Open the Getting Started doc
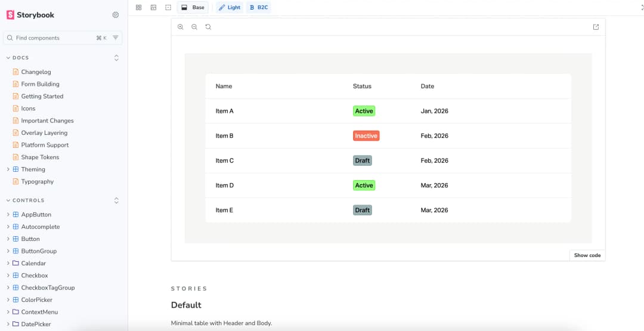This screenshot has width=644, height=331. pyautogui.click(x=42, y=96)
